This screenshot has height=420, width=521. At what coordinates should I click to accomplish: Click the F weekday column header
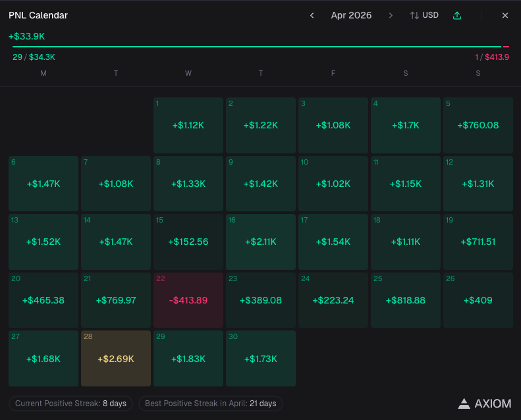pyautogui.click(x=333, y=73)
